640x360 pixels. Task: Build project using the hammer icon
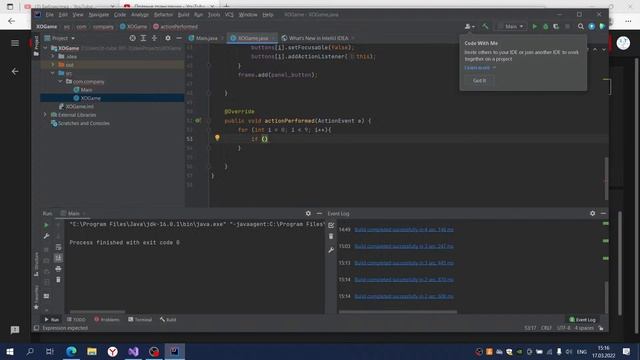485,27
